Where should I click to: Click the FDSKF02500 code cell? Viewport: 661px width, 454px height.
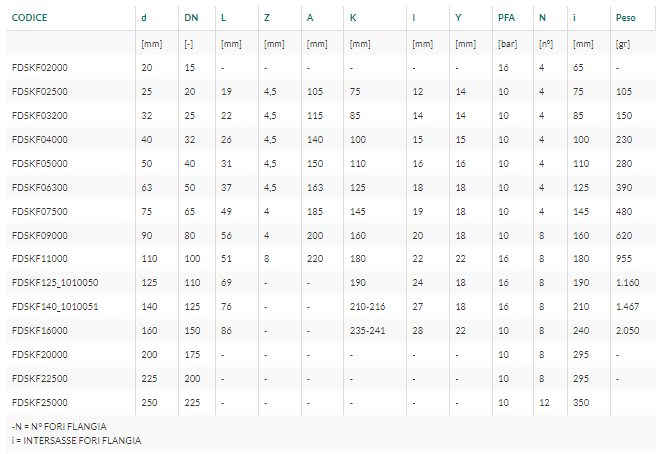click(40, 91)
